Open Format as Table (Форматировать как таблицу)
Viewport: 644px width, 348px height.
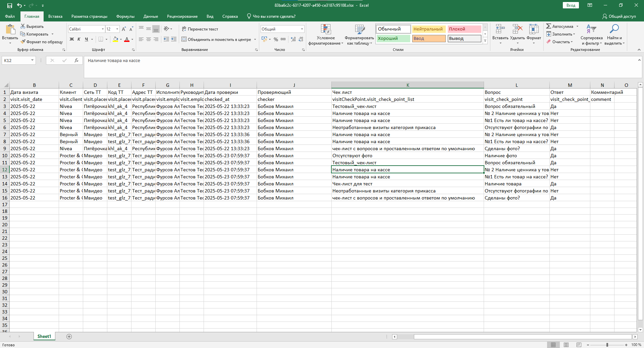point(360,35)
